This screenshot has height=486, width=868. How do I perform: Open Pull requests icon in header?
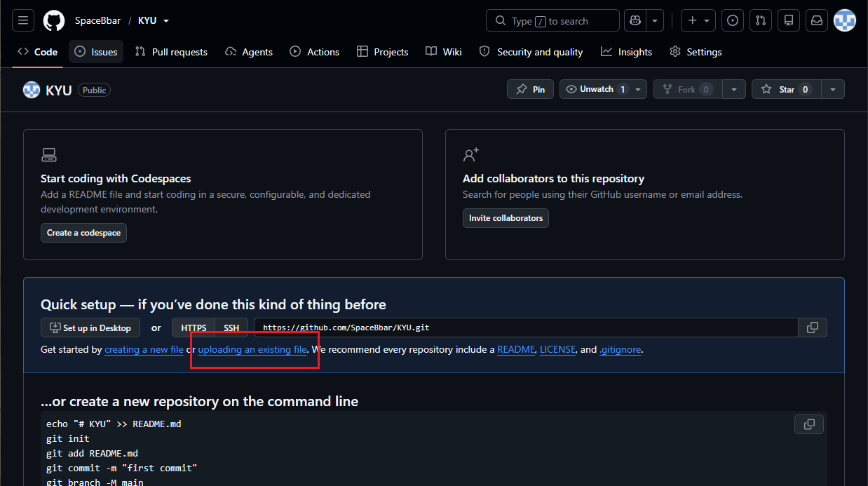[x=761, y=20]
